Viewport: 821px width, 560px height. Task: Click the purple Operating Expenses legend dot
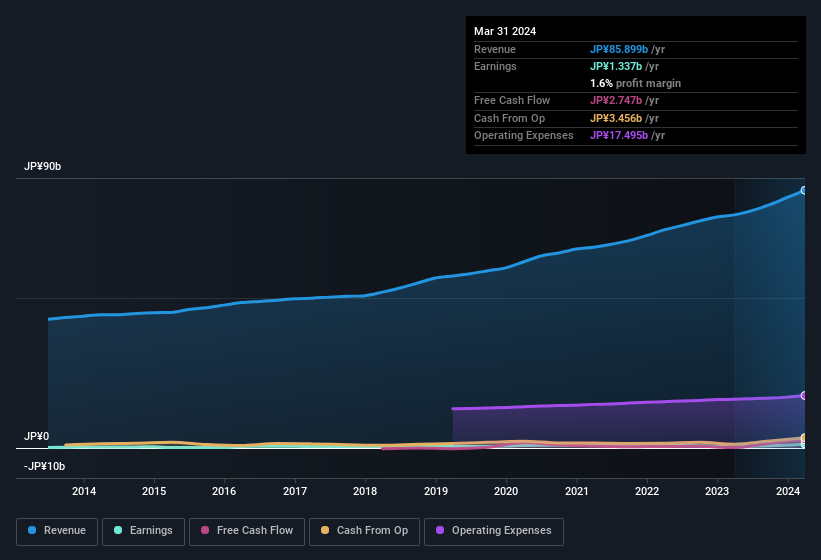point(441,531)
